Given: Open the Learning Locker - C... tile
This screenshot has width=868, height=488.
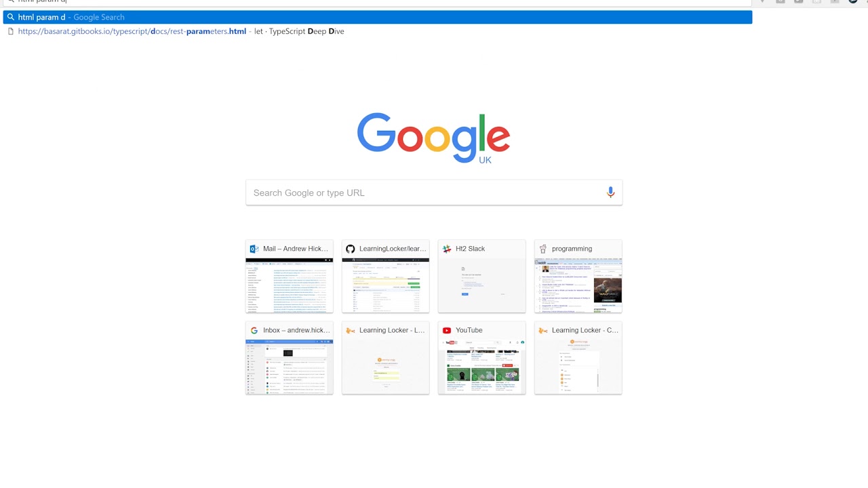Looking at the screenshot, I should tap(578, 358).
